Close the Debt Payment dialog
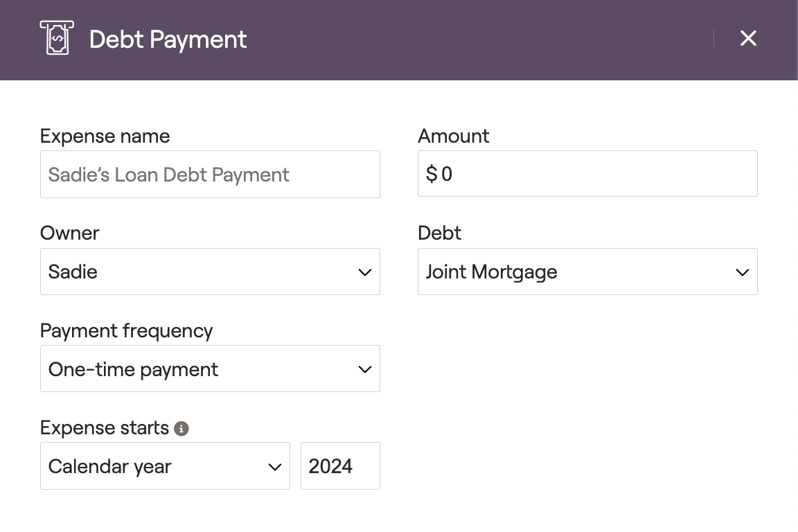 [748, 39]
